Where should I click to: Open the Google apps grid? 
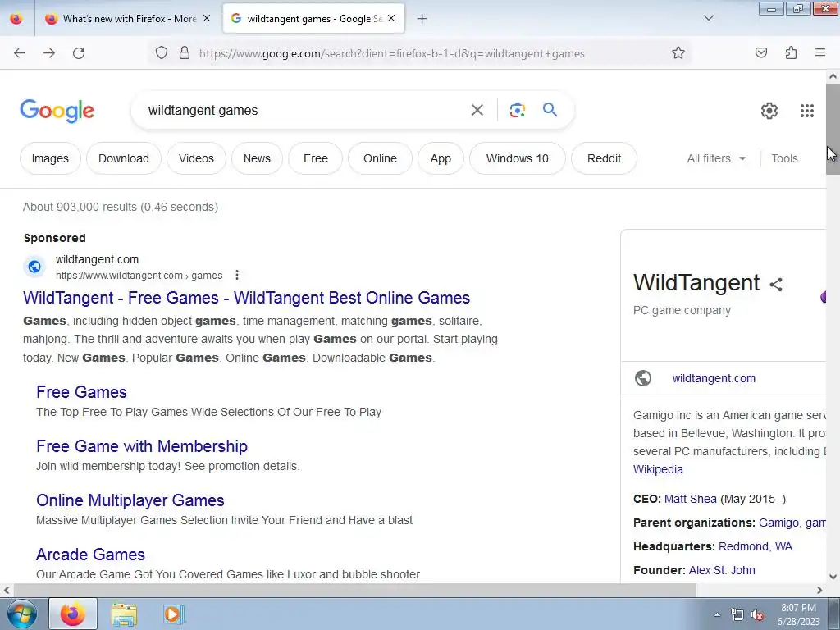[807, 111]
